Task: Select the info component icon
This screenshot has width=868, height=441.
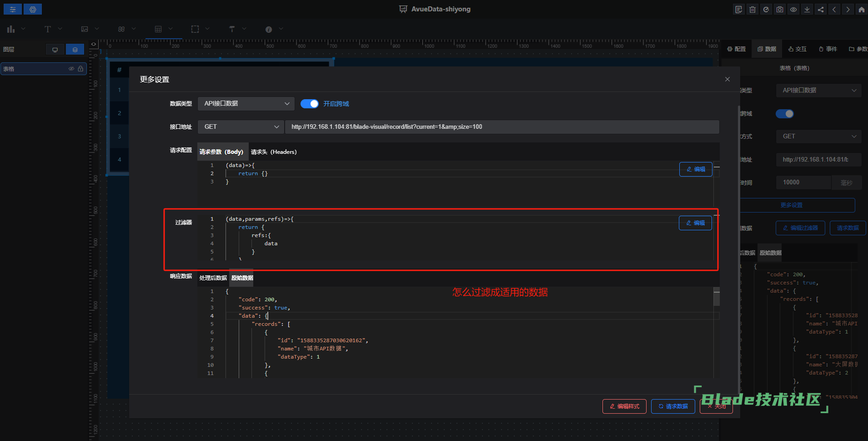Action: click(269, 29)
